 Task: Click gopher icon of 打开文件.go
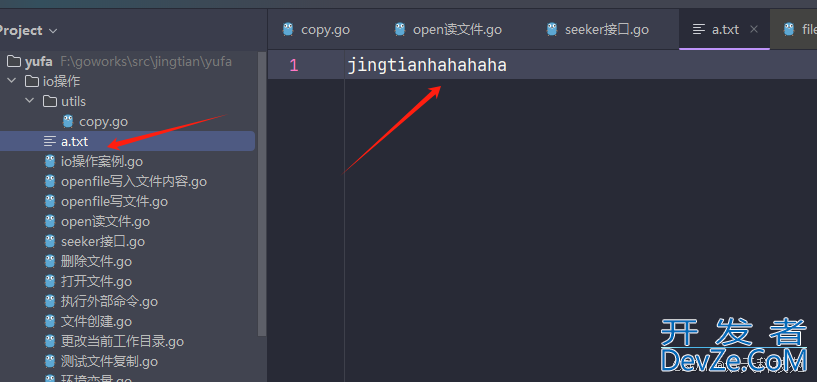(50, 281)
